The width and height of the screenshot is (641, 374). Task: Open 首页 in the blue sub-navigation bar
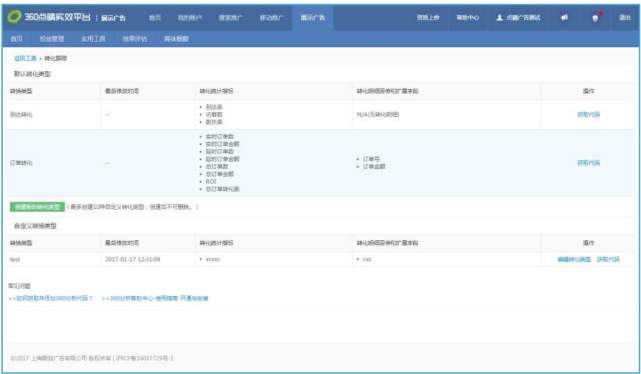point(16,38)
